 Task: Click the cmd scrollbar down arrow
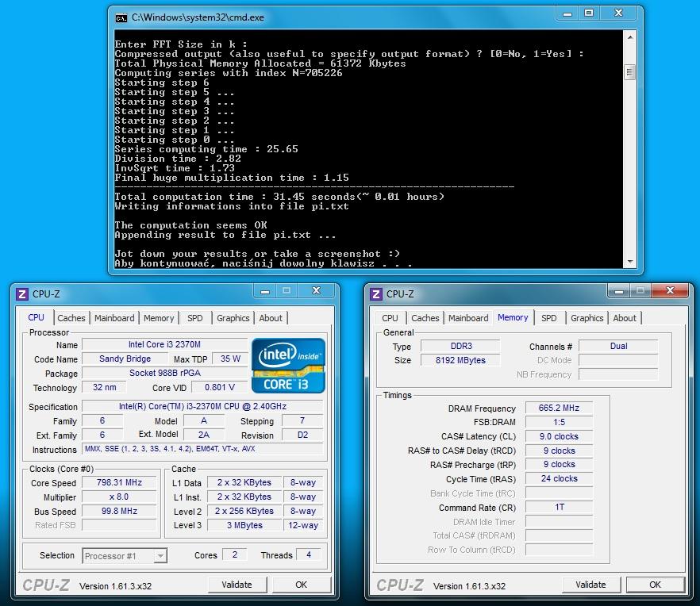point(630,262)
